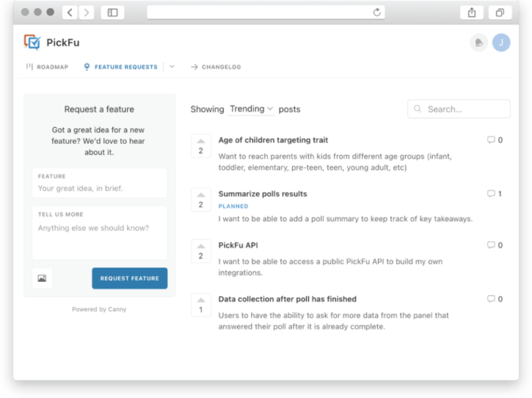
Task: Upvote Age of children targeting trait
Action: pos(200,141)
